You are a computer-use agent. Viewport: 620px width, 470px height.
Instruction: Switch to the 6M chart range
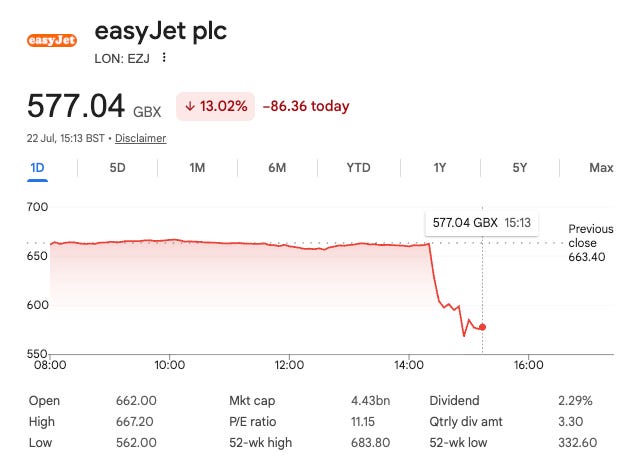pyautogui.click(x=277, y=168)
